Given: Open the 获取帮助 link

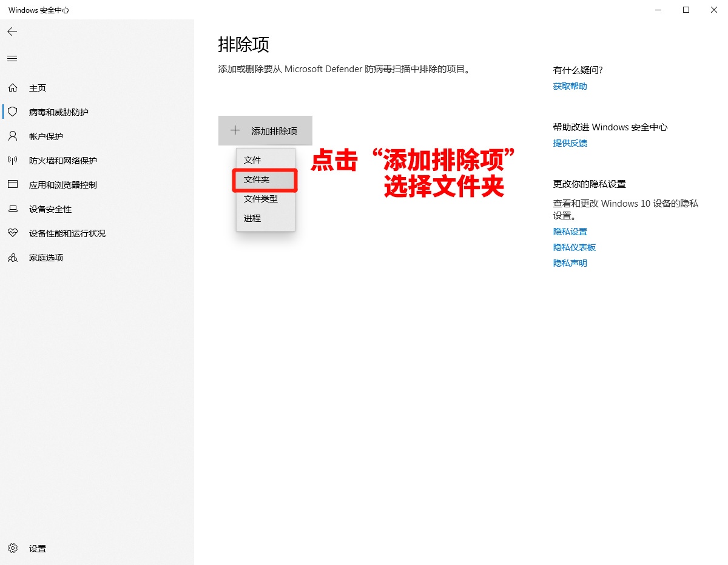Looking at the screenshot, I should point(570,86).
